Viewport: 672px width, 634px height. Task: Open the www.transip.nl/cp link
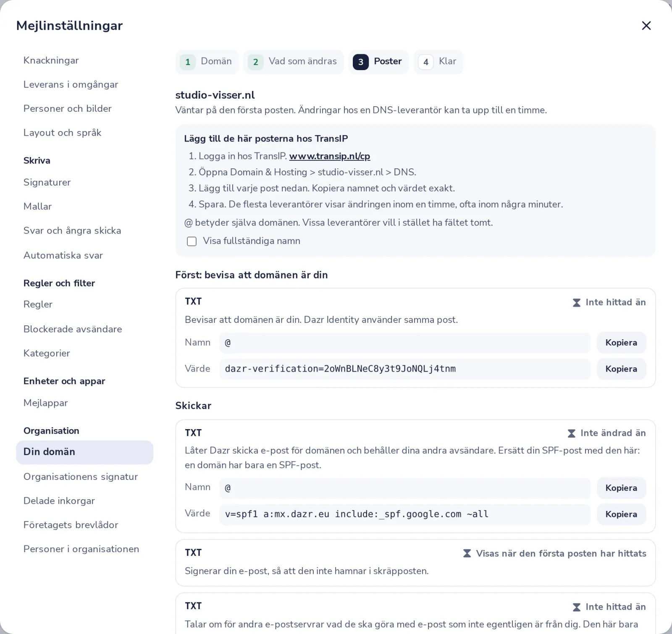(329, 156)
